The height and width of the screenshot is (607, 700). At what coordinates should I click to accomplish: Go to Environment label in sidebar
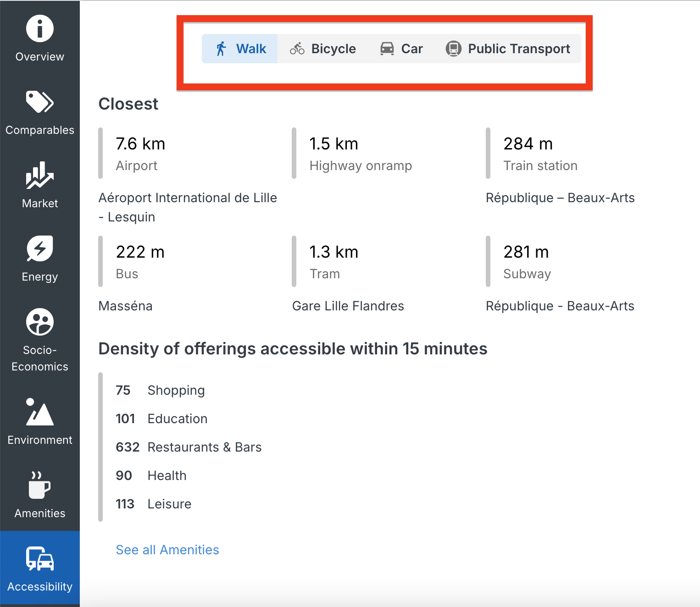(x=40, y=440)
